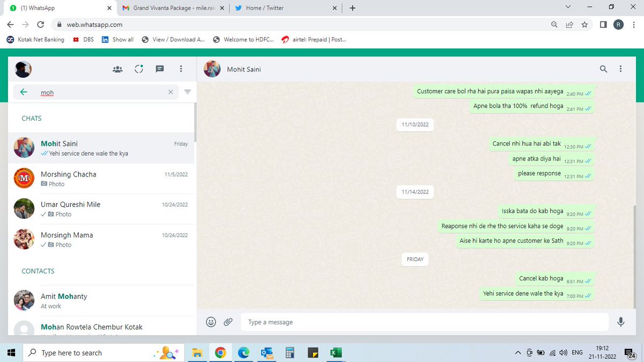Bookmark this page with star icon

(584, 25)
